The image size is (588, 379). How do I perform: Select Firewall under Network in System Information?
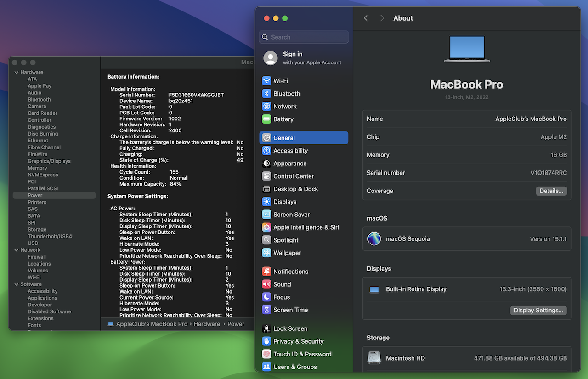[37, 257]
